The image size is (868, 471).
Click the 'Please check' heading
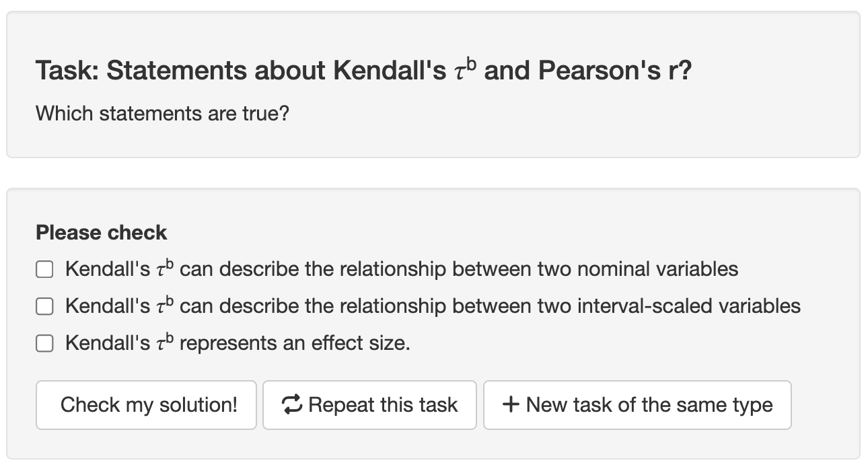[101, 233]
